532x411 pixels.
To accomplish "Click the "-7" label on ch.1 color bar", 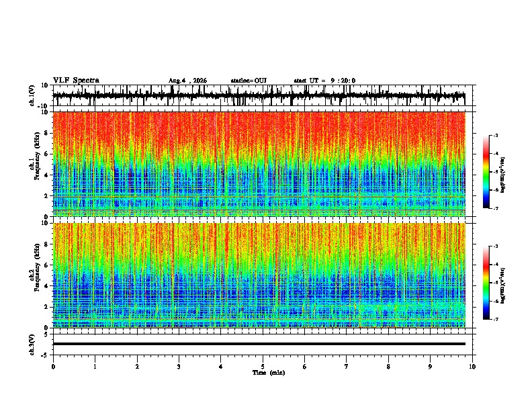I will (496, 209).
